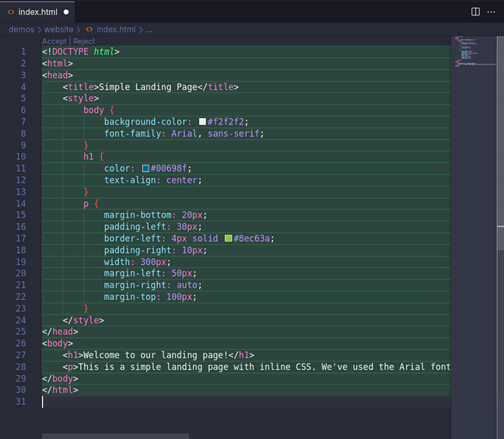The height and width of the screenshot is (439, 504).
Task: Click the 'background-color' property
Action: 145,122
